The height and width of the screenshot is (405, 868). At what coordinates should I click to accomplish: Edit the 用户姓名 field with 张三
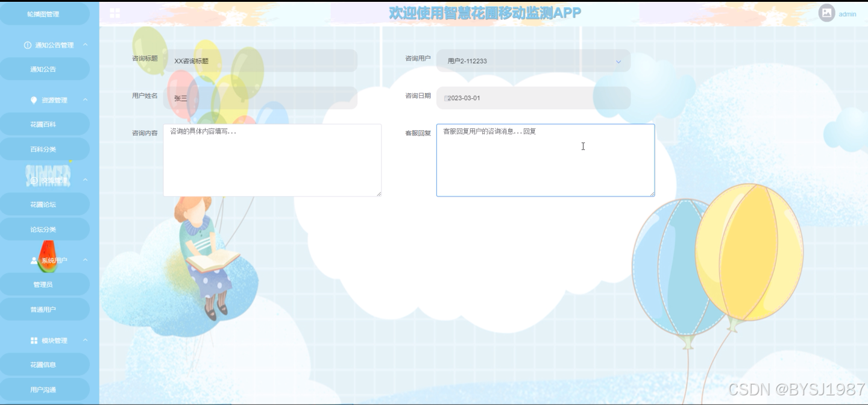[260, 98]
